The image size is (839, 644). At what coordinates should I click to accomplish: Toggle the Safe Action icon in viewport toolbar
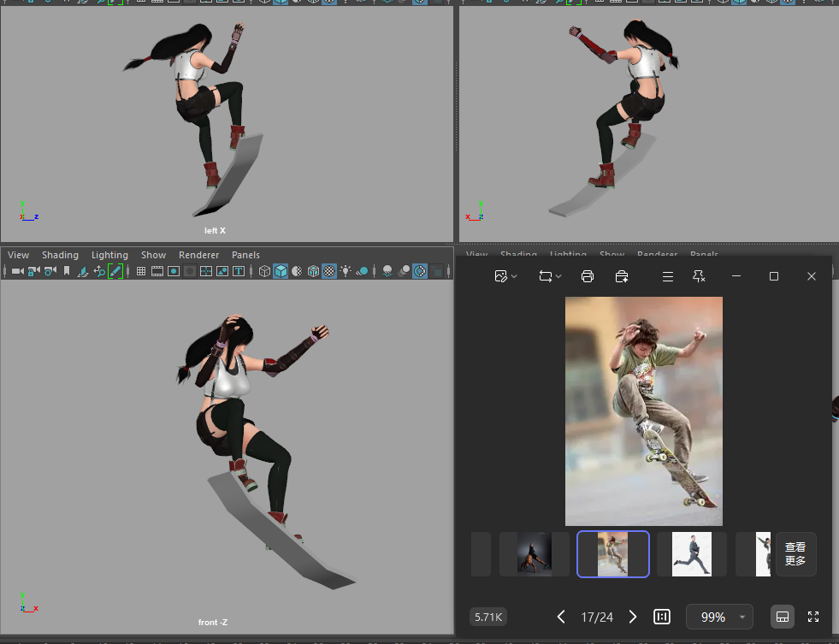pos(222,271)
